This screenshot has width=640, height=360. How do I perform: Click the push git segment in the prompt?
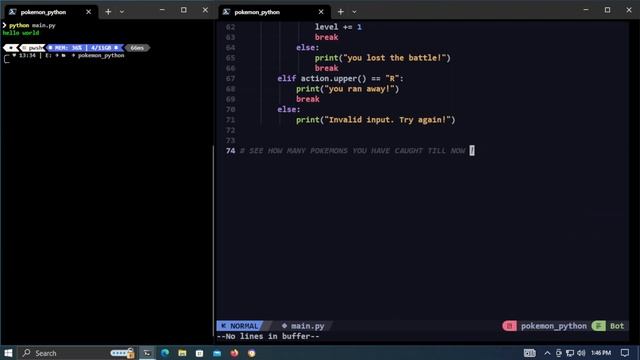(32, 48)
